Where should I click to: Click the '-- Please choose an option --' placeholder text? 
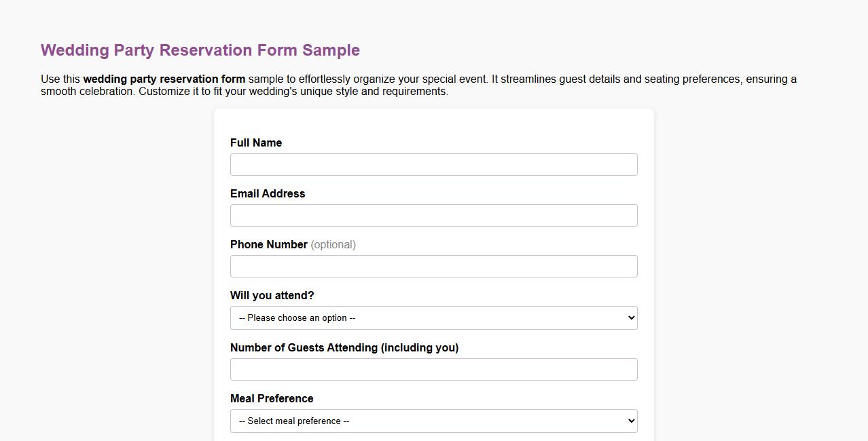297,318
